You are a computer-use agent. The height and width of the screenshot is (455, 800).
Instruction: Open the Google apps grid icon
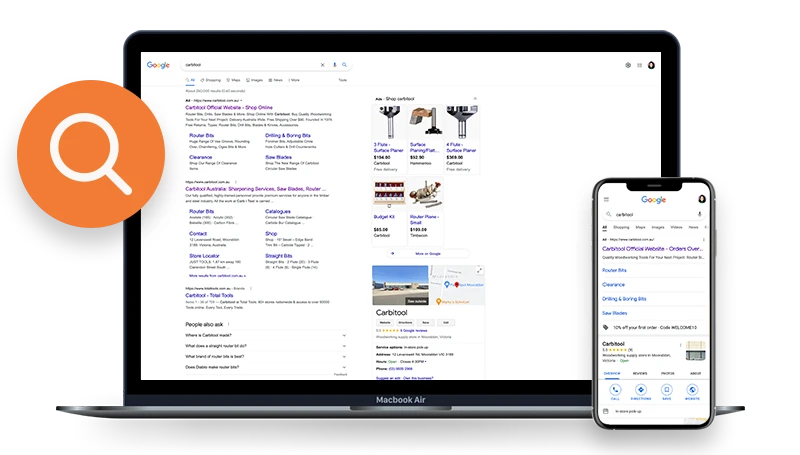coord(640,65)
